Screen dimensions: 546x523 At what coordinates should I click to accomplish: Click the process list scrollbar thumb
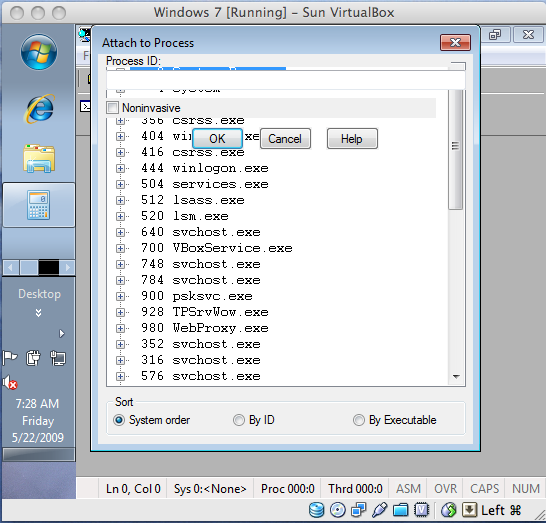pyautogui.click(x=455, y=150)
